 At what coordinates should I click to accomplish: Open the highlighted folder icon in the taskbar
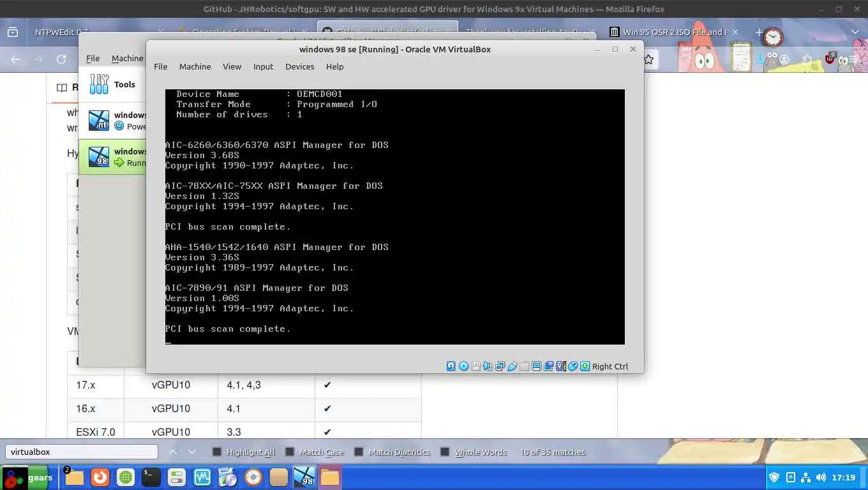[330, 477]
